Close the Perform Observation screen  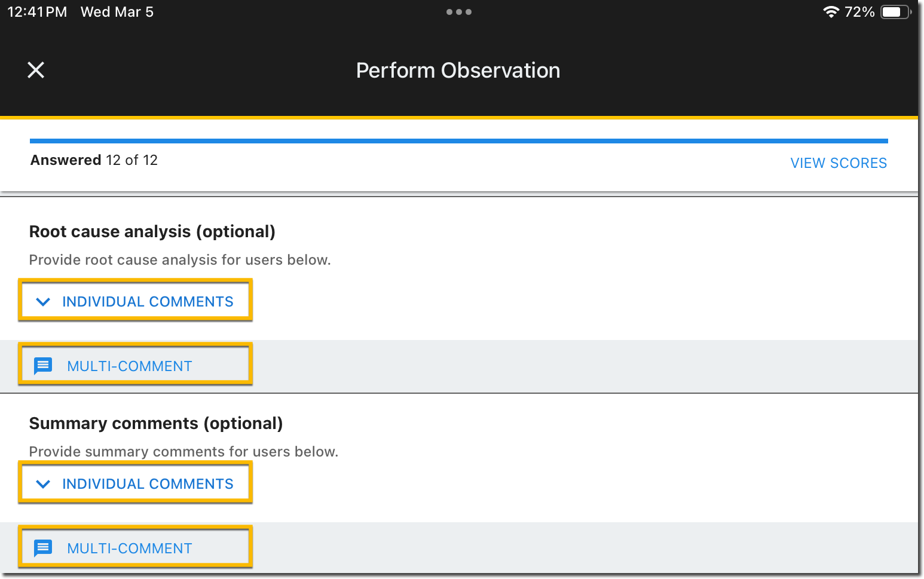click(x=36, y=70)
